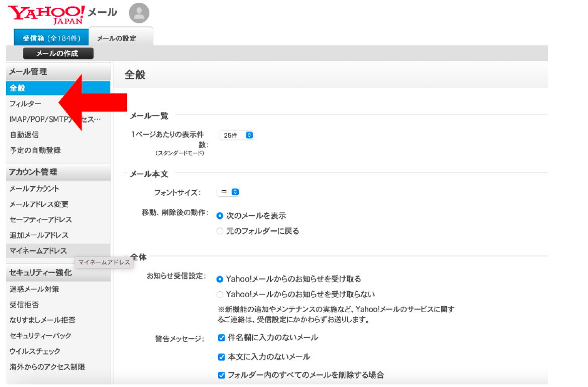
Task: Select 次のメールを表示 radio button
Action: click(220, 215)
